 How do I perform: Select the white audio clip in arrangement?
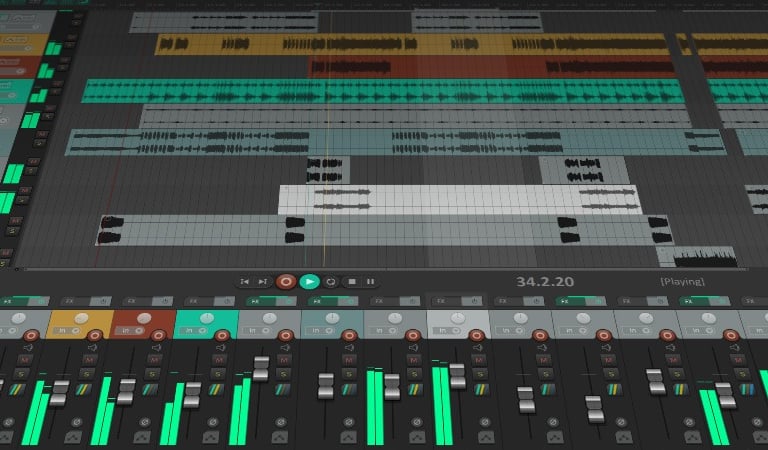click(460, 199)
